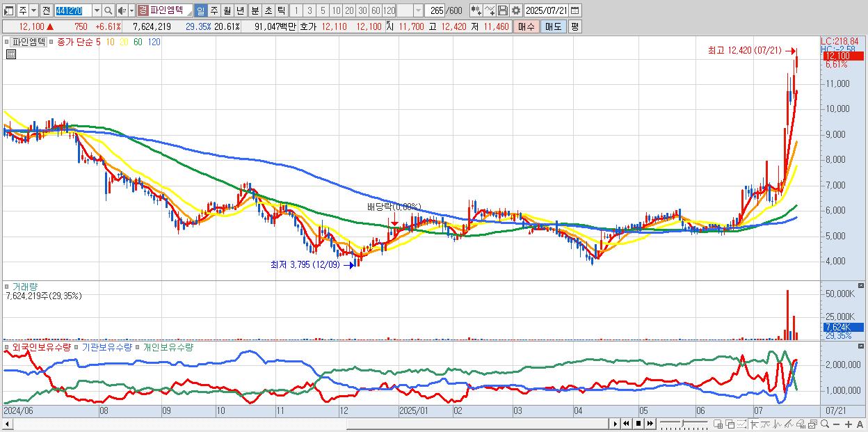Click the crosshair cursor tool icon
The height and width of the screenshot is (432, 868).
754,424
